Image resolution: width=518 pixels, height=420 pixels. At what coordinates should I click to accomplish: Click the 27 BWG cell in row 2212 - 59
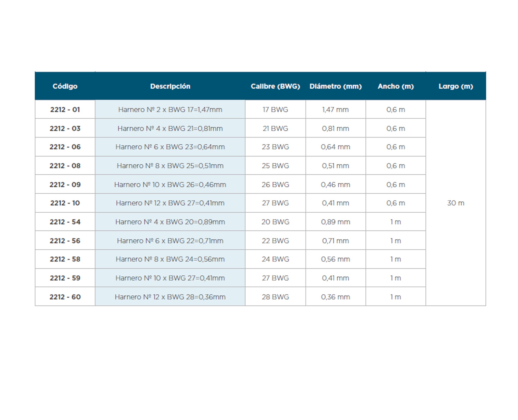point(275,278)
